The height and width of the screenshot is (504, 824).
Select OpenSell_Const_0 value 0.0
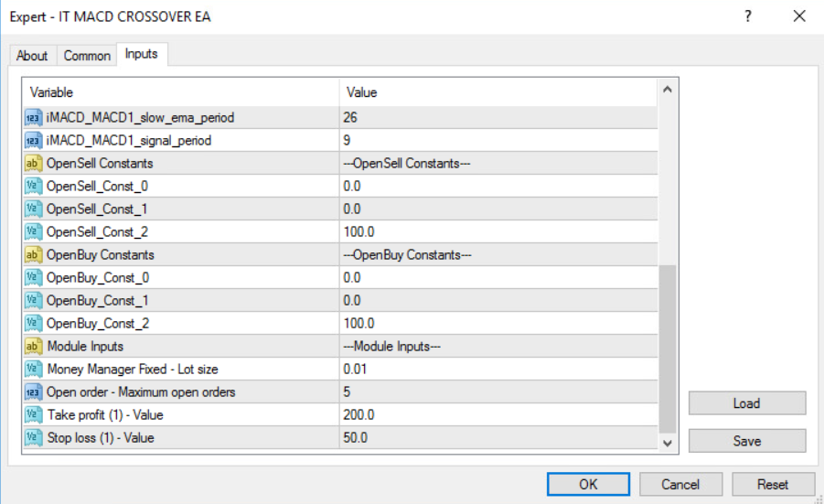pyautogui.click(x=498, y=187)
